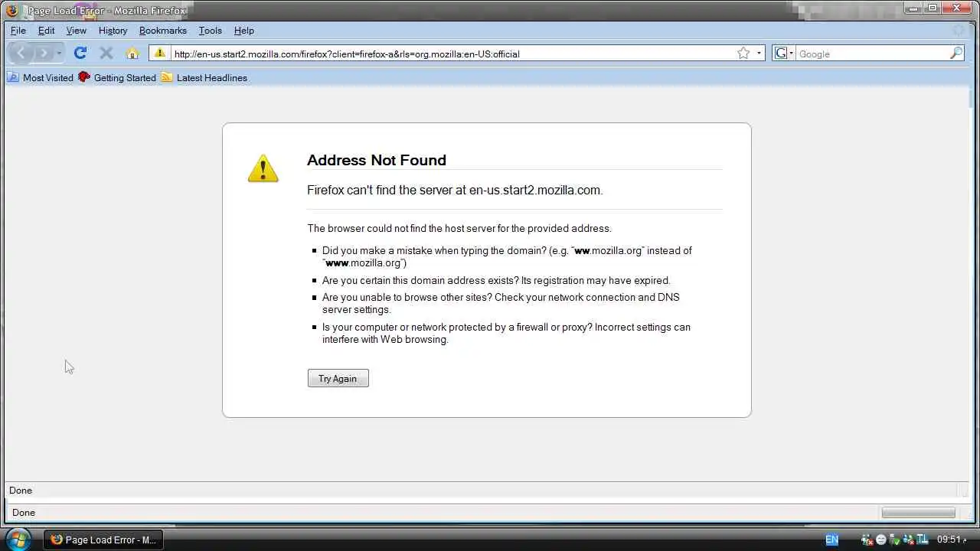The height and width of the screenshot is (551, 980).
Task: Go forward with the Forward arrow button
Action: pos(44,53)
